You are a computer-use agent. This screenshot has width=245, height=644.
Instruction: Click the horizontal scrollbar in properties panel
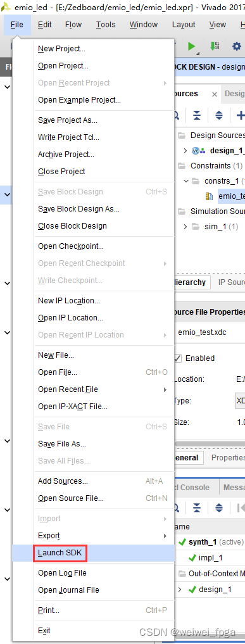[210, 443]
